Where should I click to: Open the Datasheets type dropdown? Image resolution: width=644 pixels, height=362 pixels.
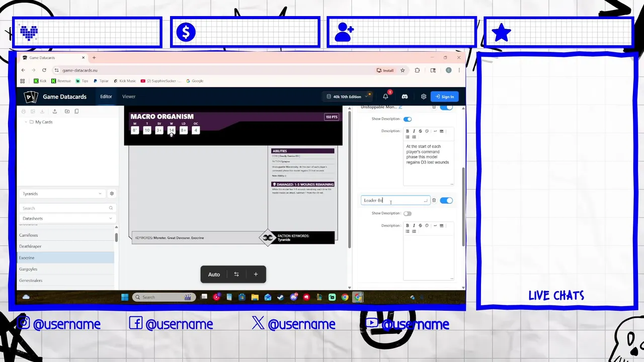(68, 218)
